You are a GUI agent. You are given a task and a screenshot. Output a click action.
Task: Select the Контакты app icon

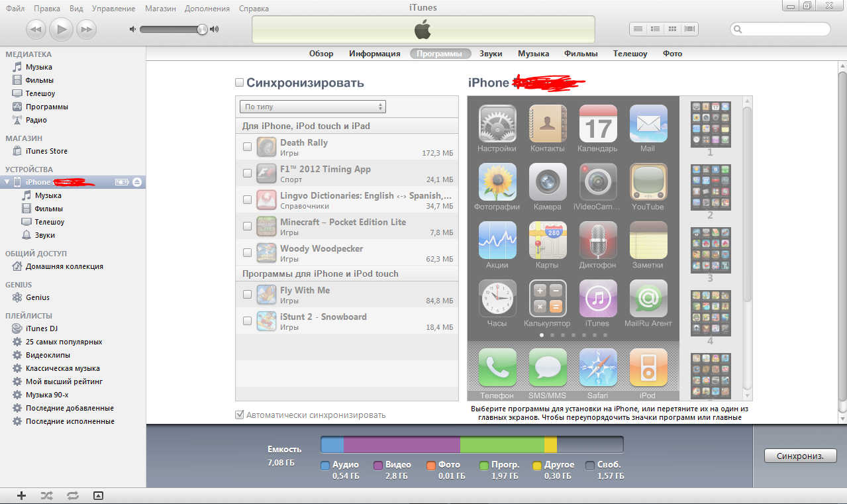[x=548, y=124]
